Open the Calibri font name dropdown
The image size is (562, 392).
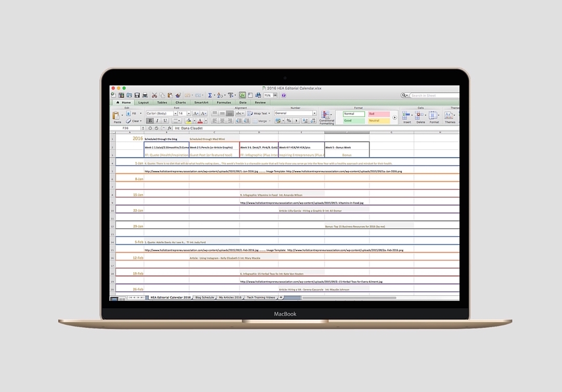point(174,113)
